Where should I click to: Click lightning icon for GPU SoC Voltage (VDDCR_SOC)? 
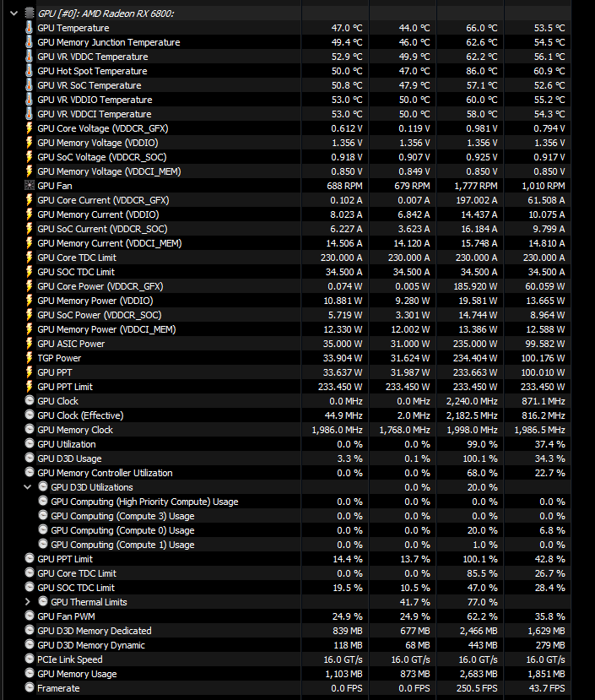pyautogui.click(x=29, y=157)
